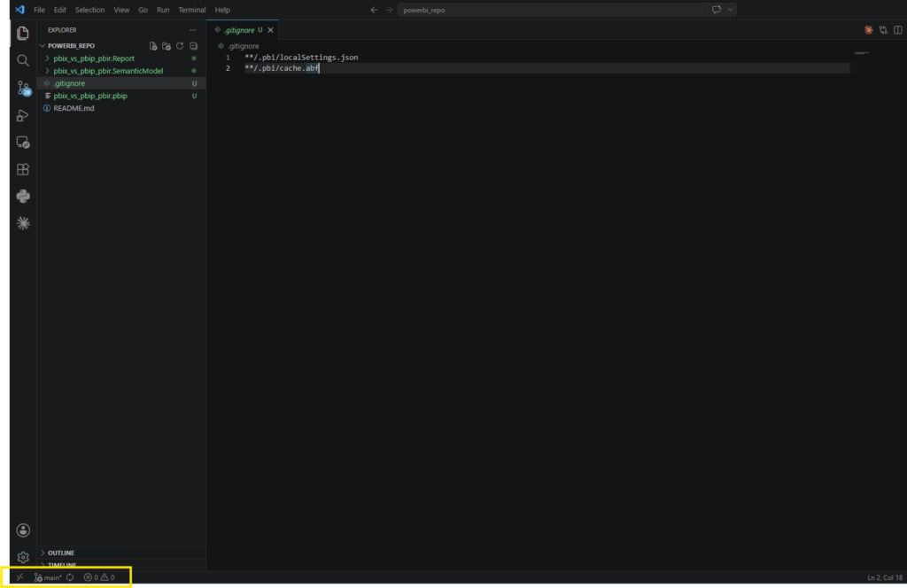
Task: Click the editor minimap preview
Action: [861, 53]
